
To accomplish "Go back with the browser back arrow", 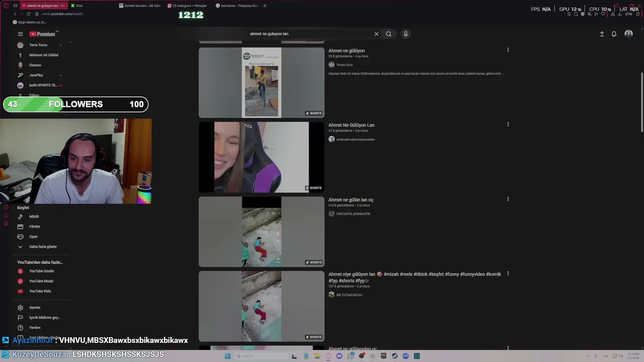I will pos(15,14).
